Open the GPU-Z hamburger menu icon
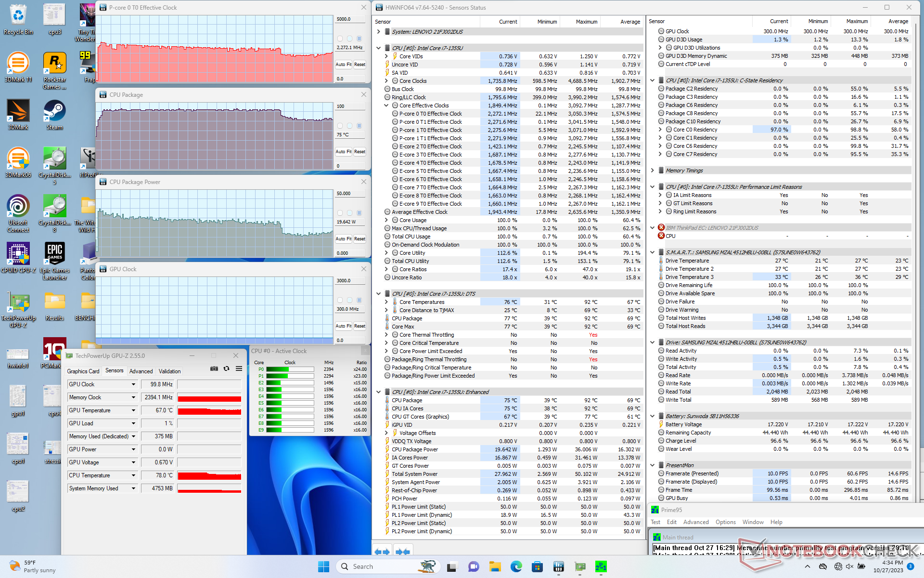 click(x=239, y=369)
